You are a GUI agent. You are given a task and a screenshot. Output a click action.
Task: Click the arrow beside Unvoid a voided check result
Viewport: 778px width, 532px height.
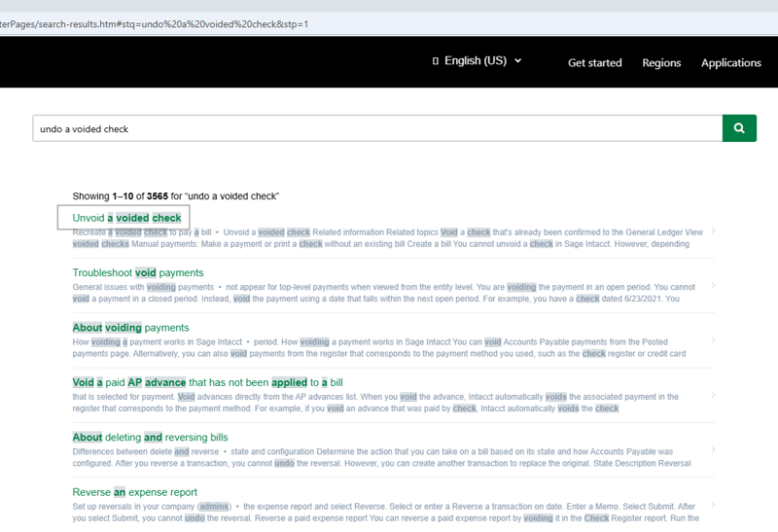pyautogui.click(x=713, y=231)
